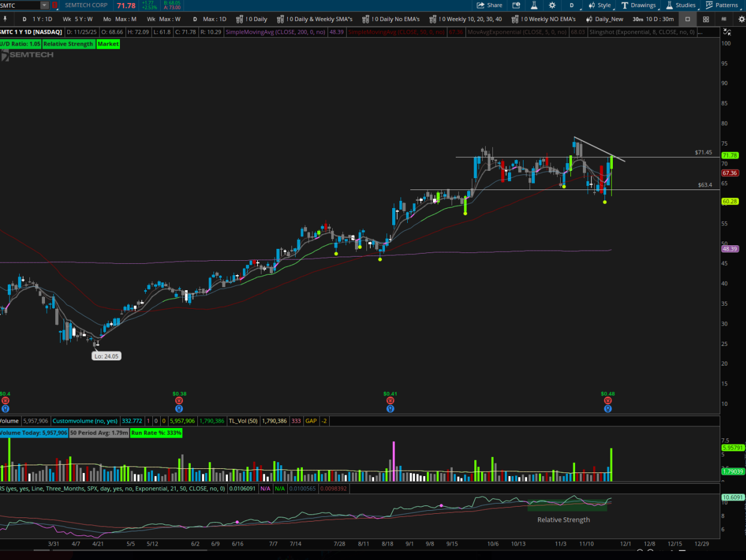Screen dimensions: 746x560
Task: Click the $0.48 earnings phone icon
Action: pyautogui.click(x=608, y=401)
